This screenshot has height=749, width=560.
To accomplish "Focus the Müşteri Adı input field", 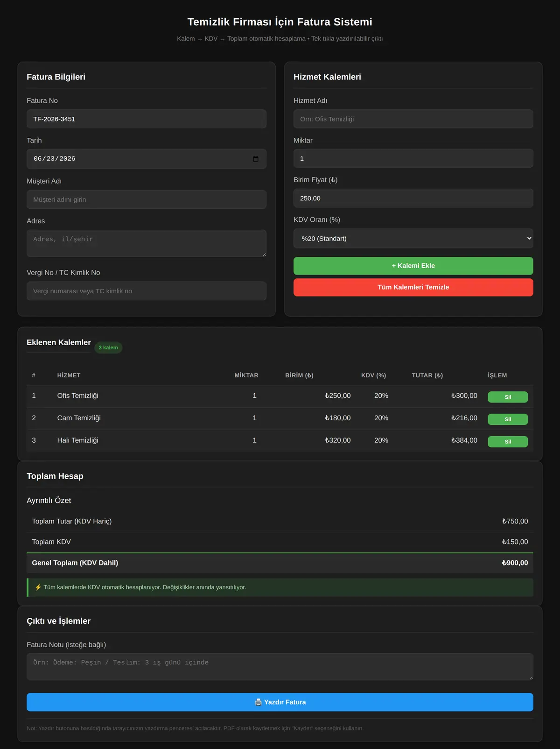I will pyautogui.click(x=147, y=199).
